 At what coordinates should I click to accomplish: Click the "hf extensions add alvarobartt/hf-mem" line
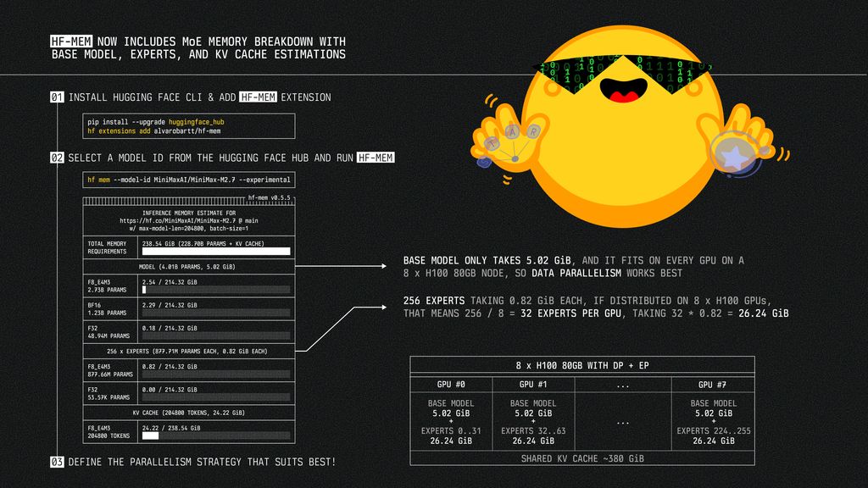(x=154, y=131)
